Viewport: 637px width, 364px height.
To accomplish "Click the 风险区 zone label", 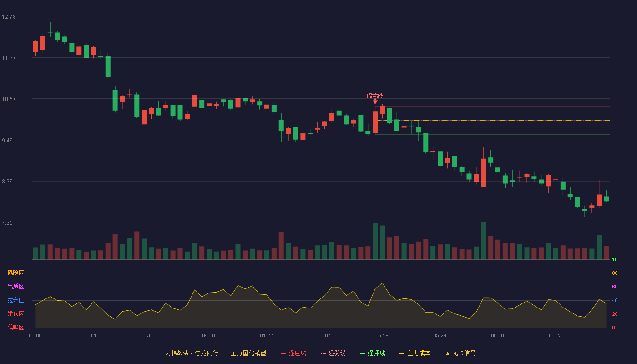I will pyautogui.click(x=15, y=273).
